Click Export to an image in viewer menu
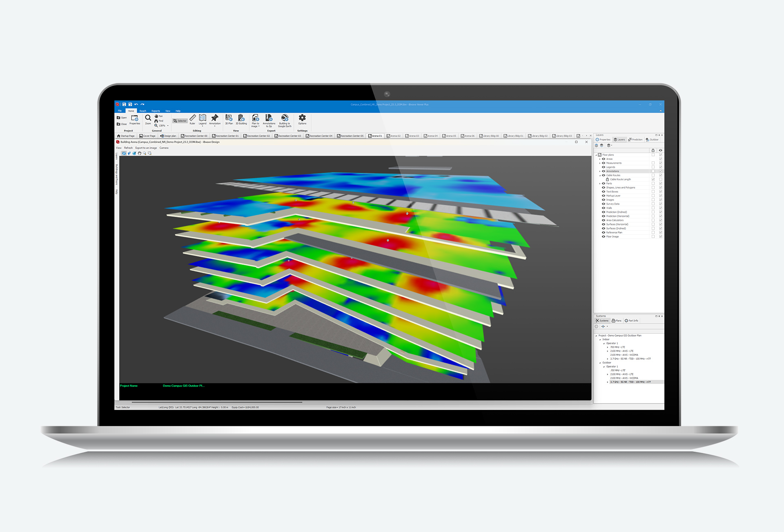The width and height of the screenshot is (784, 532). (x=146, y=148)
